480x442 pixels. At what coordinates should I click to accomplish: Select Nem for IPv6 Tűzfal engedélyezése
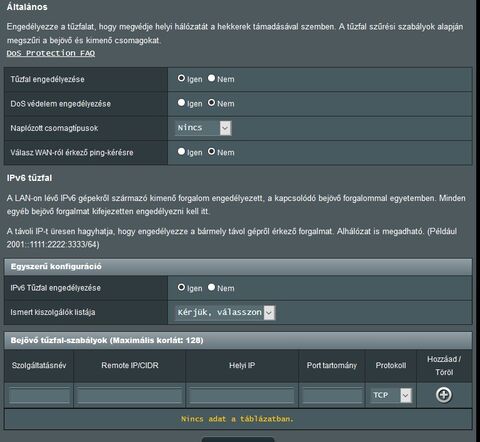211,287
